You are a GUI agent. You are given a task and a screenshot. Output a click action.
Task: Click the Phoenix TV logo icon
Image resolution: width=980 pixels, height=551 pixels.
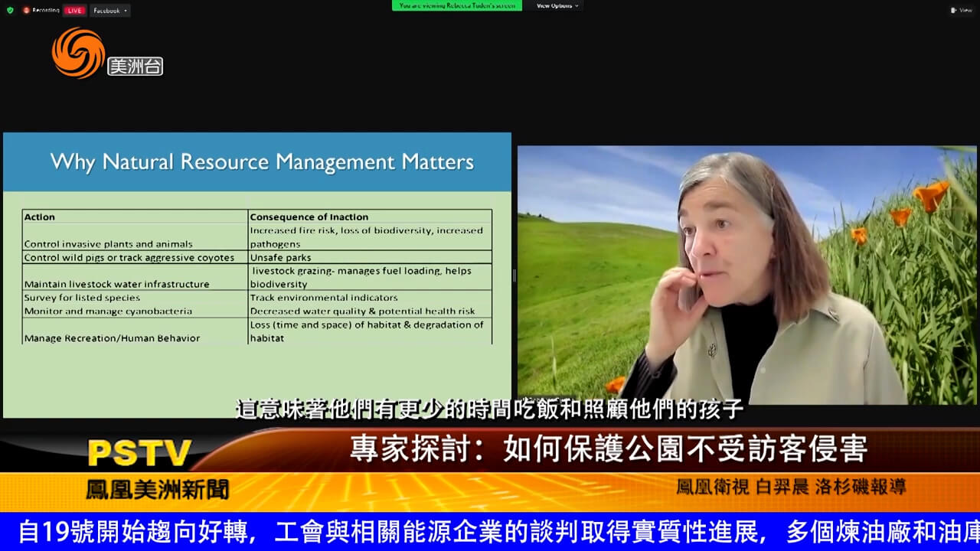click(x=78, y=52)
